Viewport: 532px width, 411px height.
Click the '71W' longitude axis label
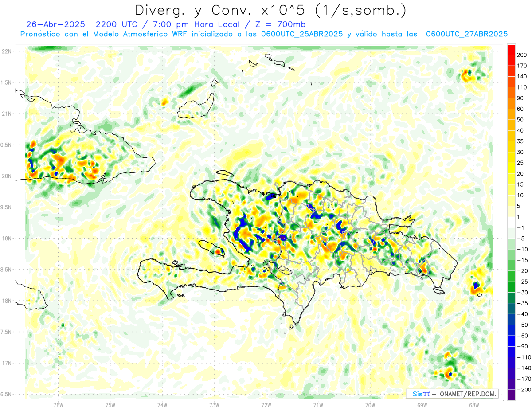pos(318,405)
